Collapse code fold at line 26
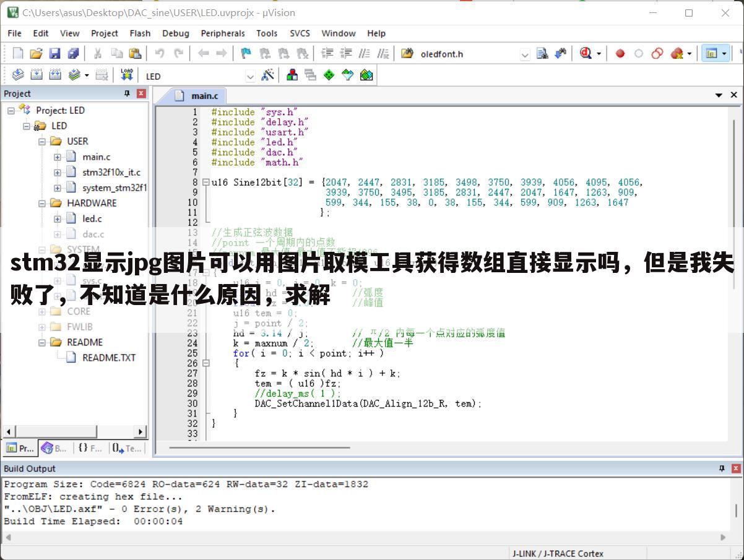This screenshot has height=560, width=744. pos(206,363)
